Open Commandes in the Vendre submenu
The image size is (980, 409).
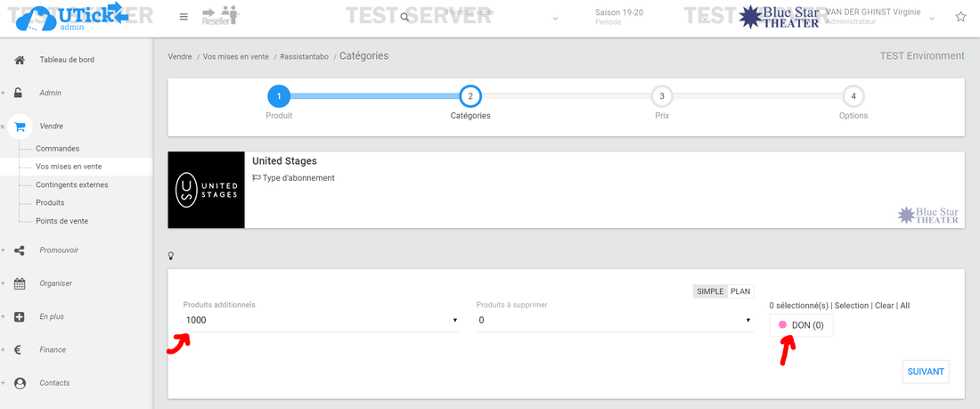coord(58,149)
